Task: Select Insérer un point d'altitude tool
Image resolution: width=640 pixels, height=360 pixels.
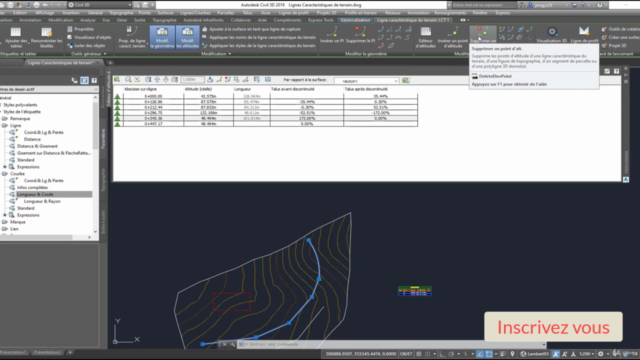Action: 453,37
